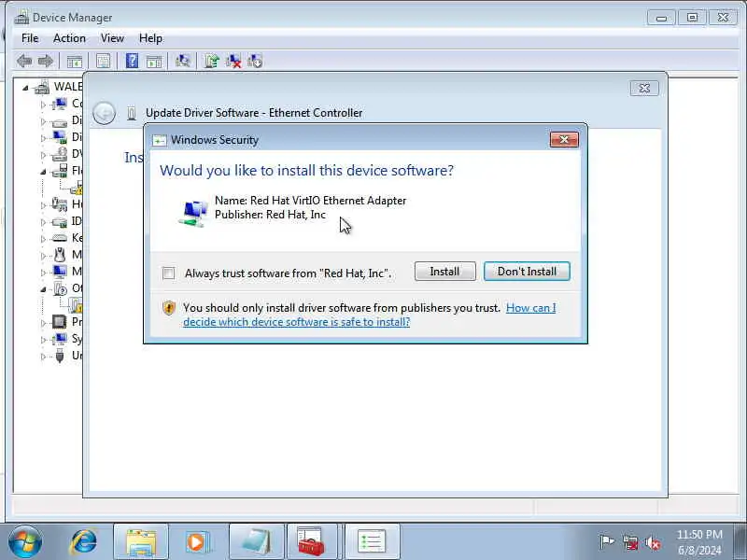Open the Action menu

(x=69, y=38)
